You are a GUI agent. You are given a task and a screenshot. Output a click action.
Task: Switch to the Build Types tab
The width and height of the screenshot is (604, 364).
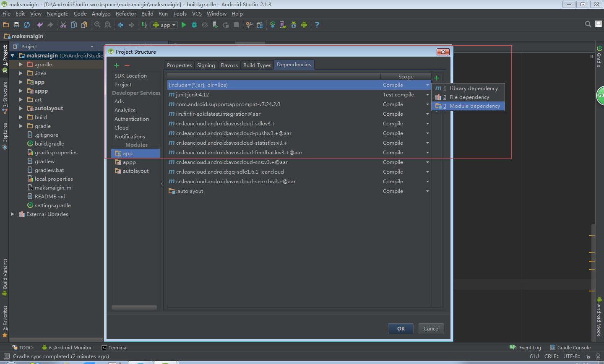257,65
